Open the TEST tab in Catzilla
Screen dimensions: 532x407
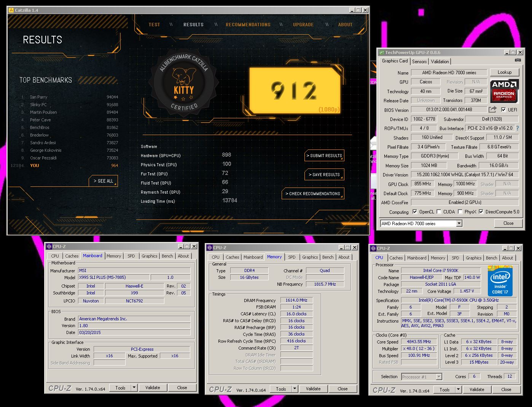tap(154, 25)
